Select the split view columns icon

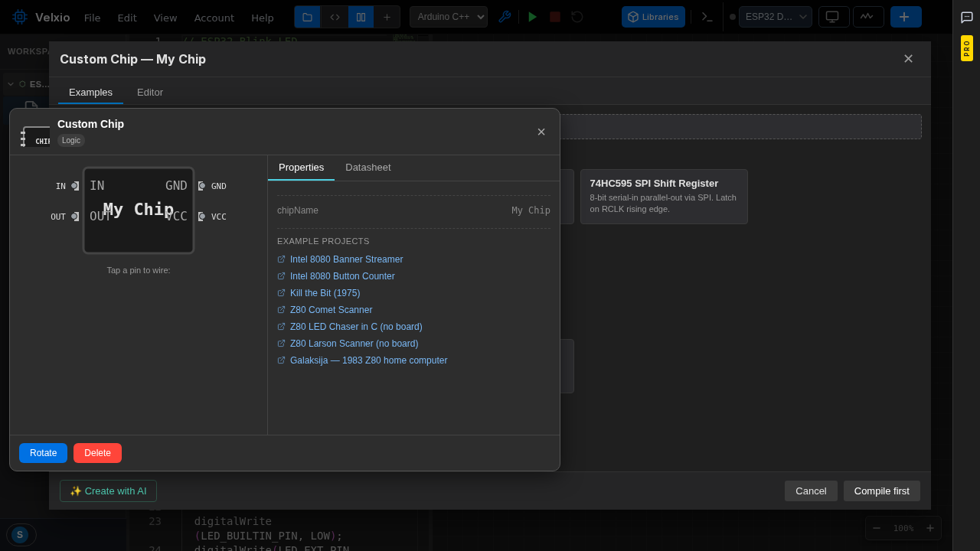[361, 17]
